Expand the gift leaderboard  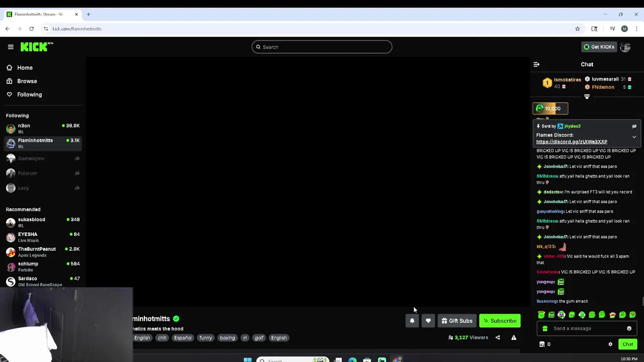(x=587, y=97)
